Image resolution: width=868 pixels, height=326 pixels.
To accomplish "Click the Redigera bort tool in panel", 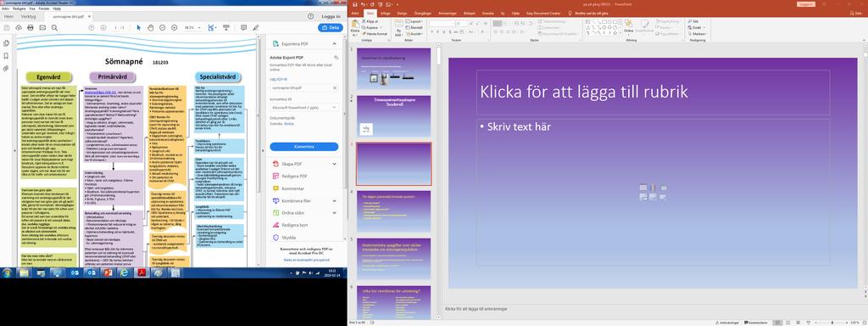I will [290, 225].
